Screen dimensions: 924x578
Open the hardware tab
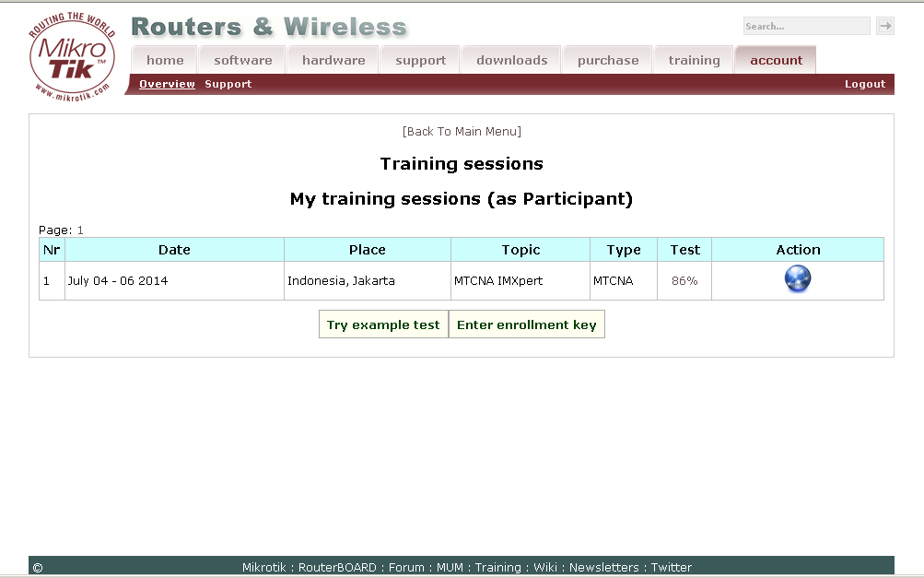point(333,60)
